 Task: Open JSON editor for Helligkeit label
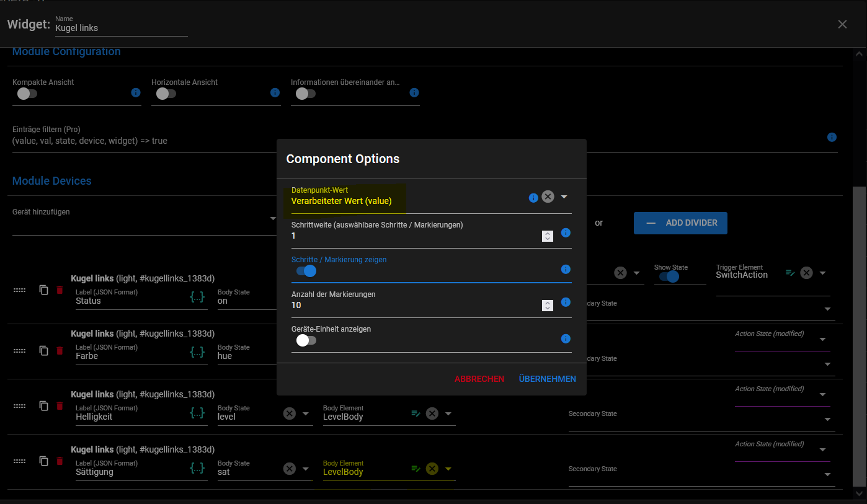[x=197, y=413]
